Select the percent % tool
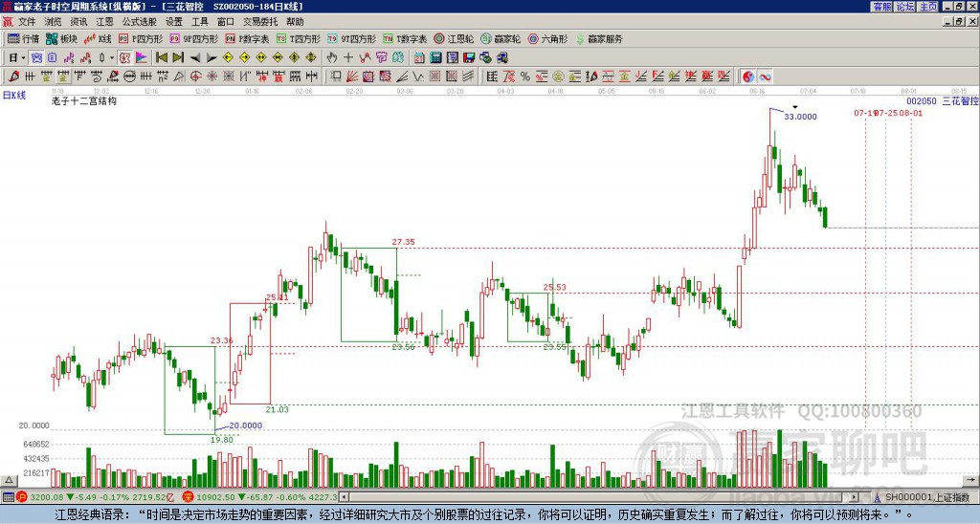The image size is (980, 524). (525, 76)
